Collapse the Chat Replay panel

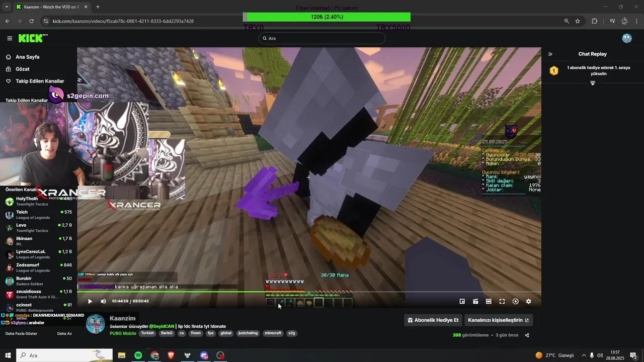[x=550, y=54]
